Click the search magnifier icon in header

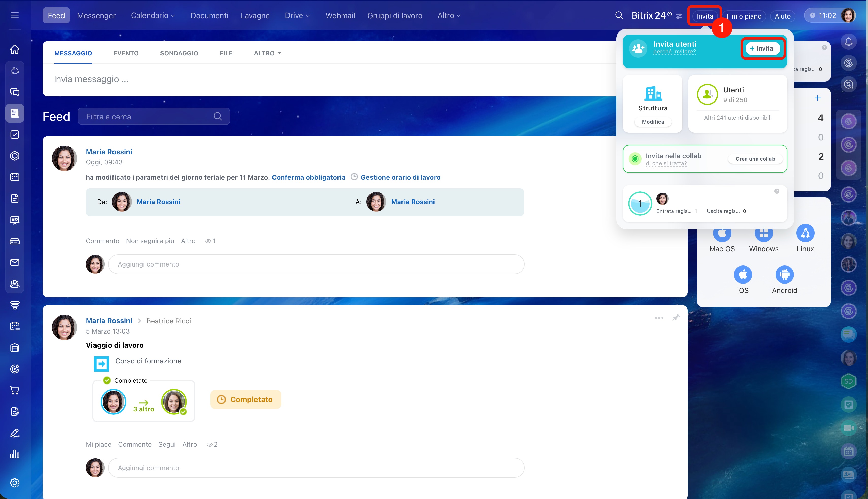pyautogui.click(x=619, y=15)
